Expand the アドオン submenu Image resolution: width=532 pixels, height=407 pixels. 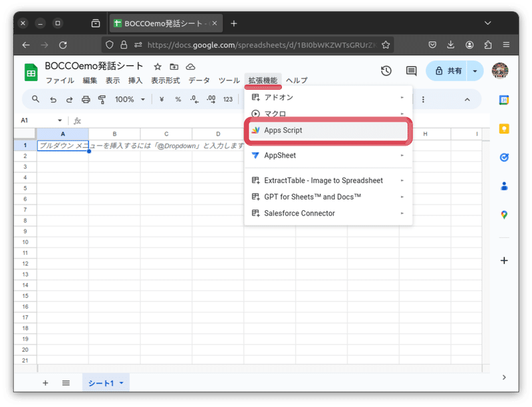point(328,97)
